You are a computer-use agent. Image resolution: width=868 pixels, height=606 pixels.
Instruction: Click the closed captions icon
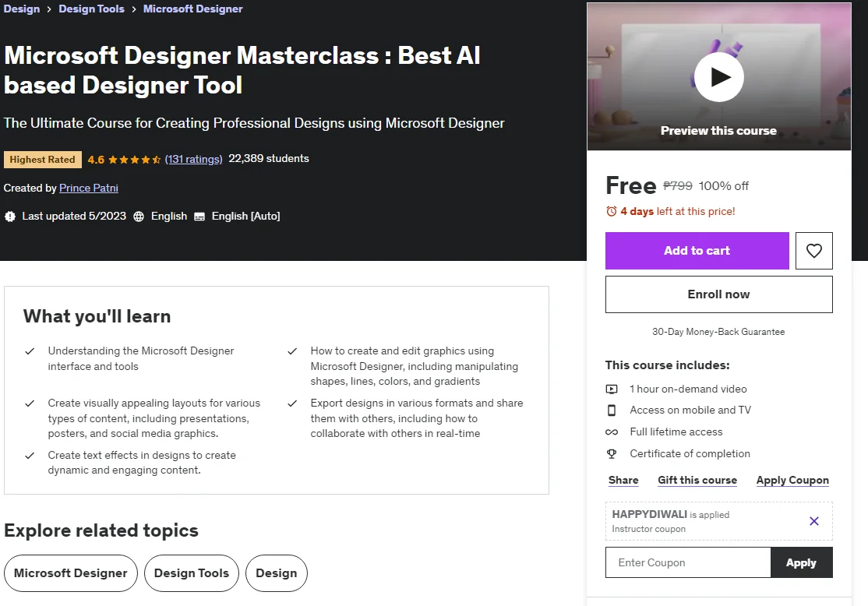tap(199, 217)
